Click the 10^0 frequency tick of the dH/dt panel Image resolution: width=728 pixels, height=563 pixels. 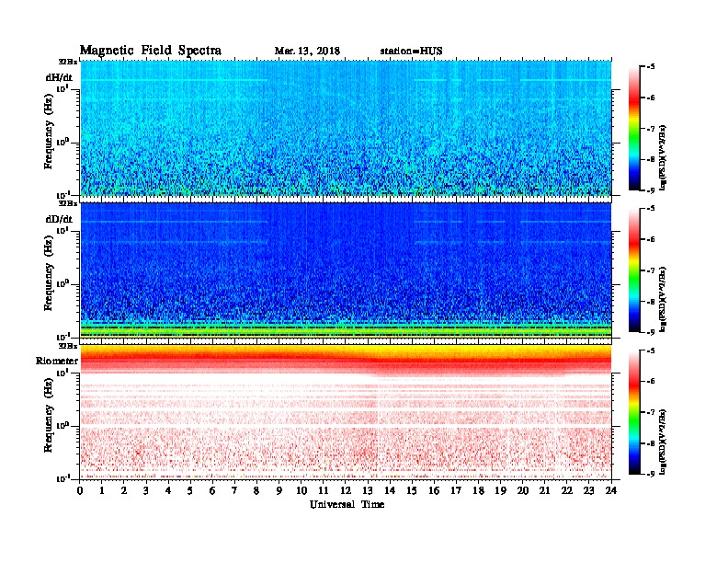(63, 142)
